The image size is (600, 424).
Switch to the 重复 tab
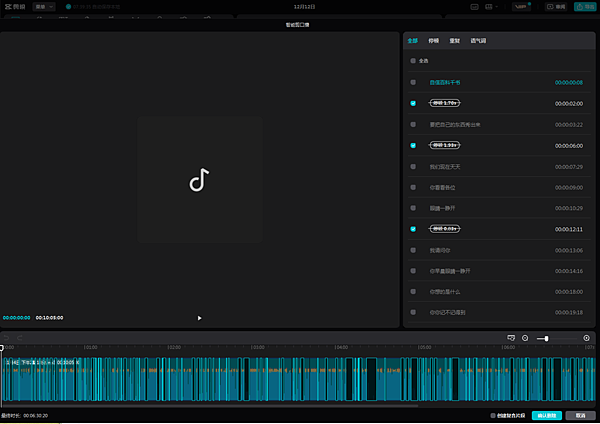click(453, 42)
